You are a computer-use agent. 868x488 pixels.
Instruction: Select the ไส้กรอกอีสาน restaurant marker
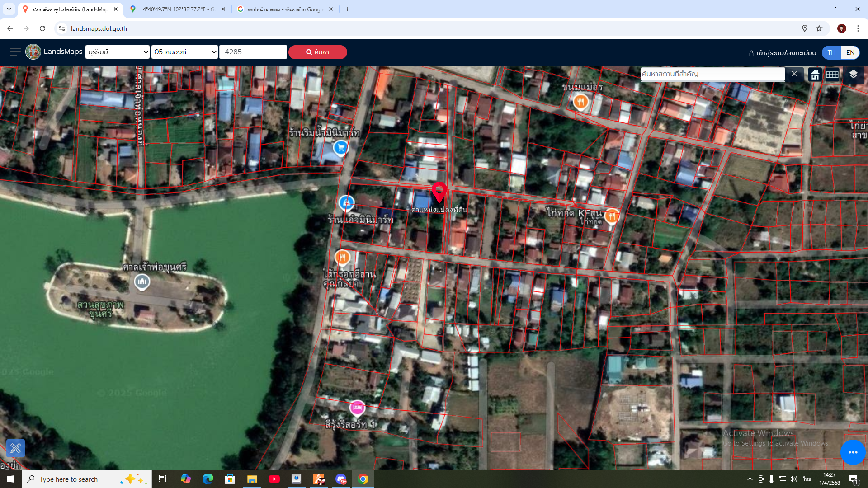342,258
